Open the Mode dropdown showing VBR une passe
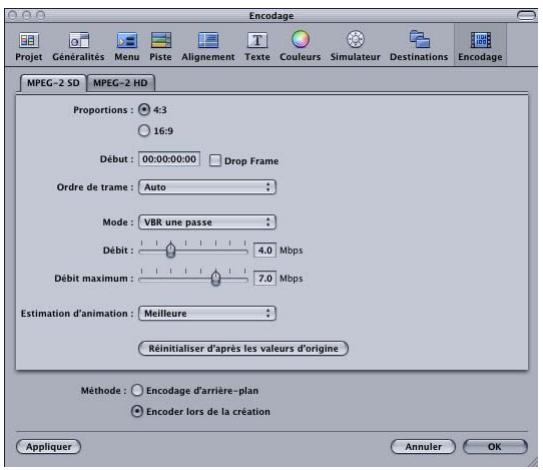This screenshot has width=543, height=470. [x=207, y=222]
